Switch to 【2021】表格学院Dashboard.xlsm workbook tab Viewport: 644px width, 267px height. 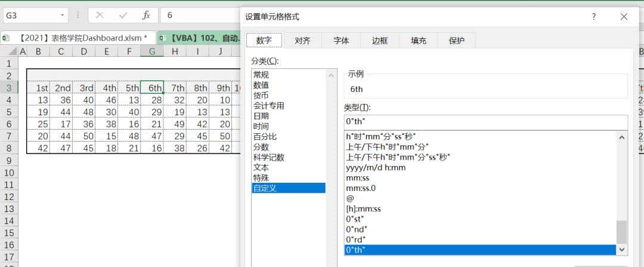coord(78,38)
